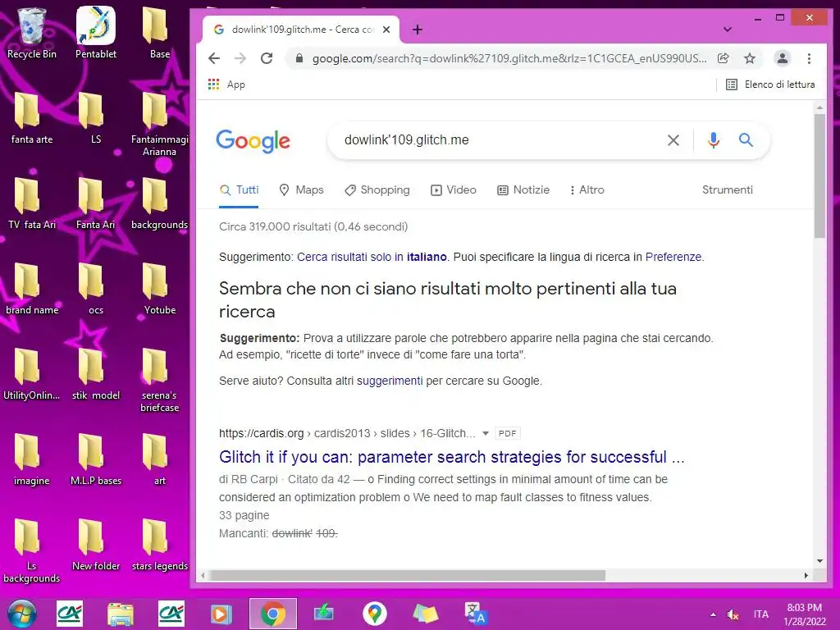Open Strumenti search tools

[728, 189]
